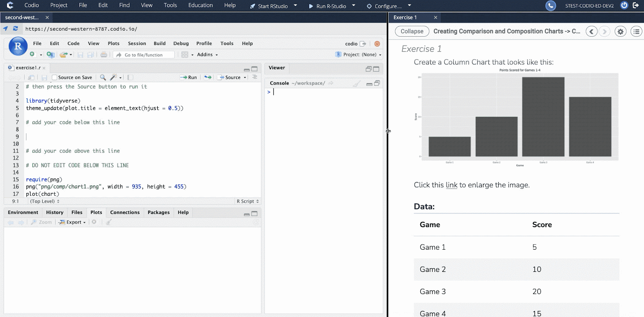Click the Start RStudio button

[269, 6]
